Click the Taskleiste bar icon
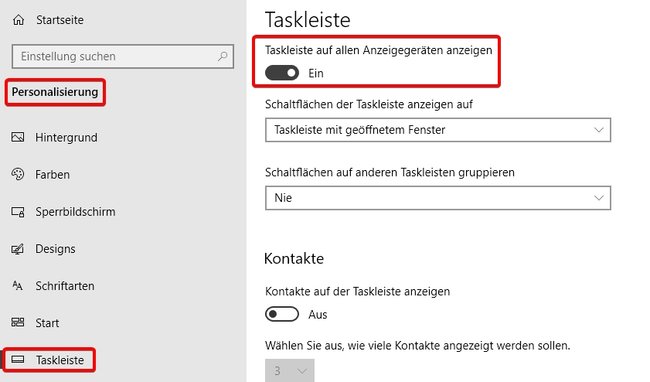This screenshot has width=650, height=382. pos(17,359)
